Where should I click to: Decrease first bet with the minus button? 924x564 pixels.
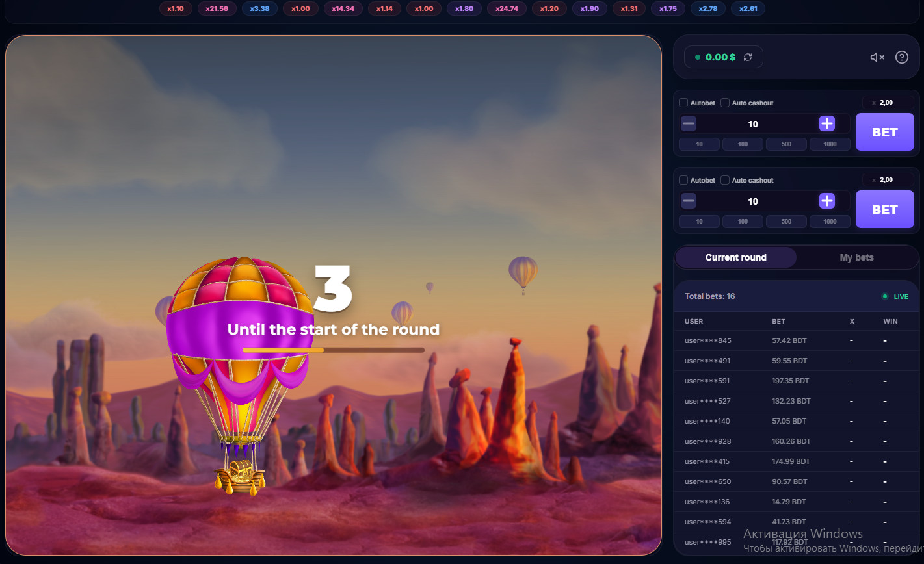(689, 123)
